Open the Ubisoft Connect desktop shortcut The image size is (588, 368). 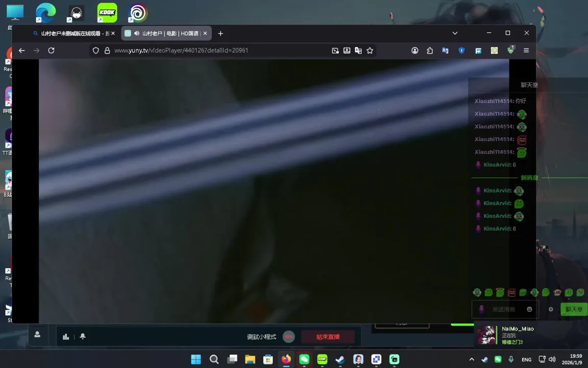pos(138,12)
